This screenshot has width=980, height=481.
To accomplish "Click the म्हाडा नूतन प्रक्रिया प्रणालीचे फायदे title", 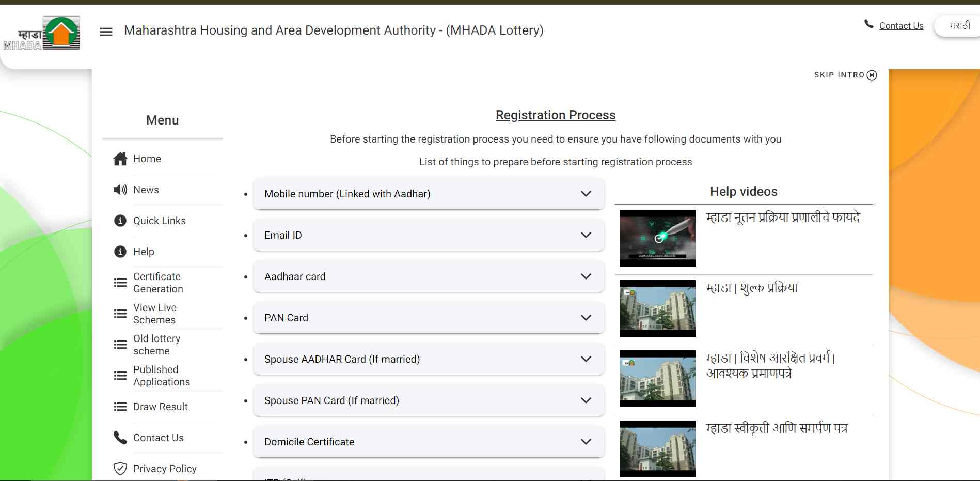I will (783, 218).
